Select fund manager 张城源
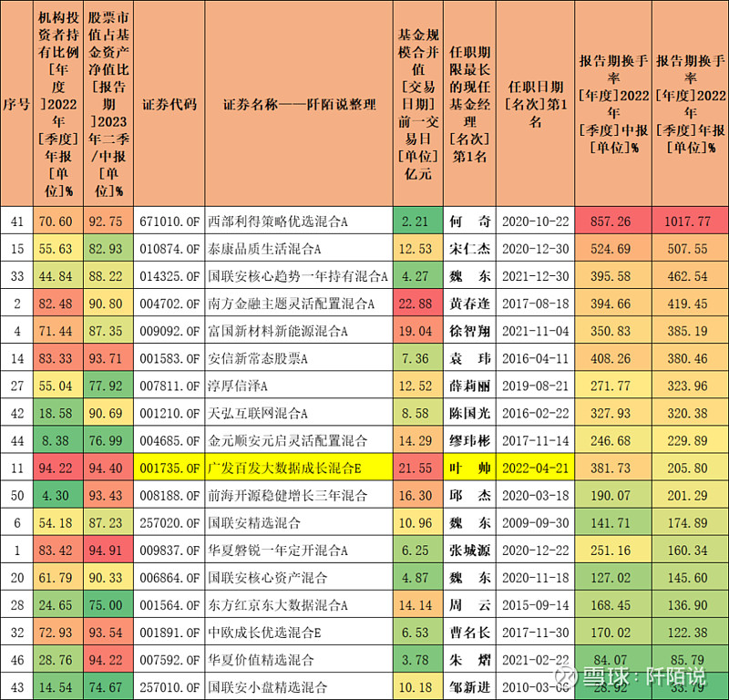729x700 pixels. pos(469,551)
